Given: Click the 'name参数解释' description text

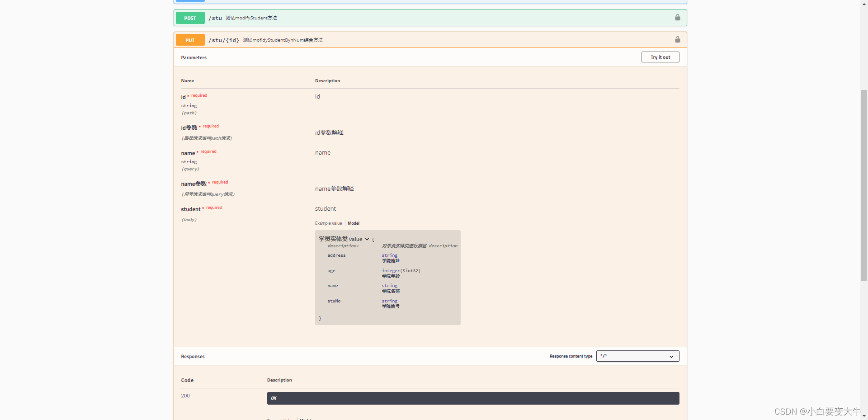Looking at the screenshot, I should click(x=334, y=189).
